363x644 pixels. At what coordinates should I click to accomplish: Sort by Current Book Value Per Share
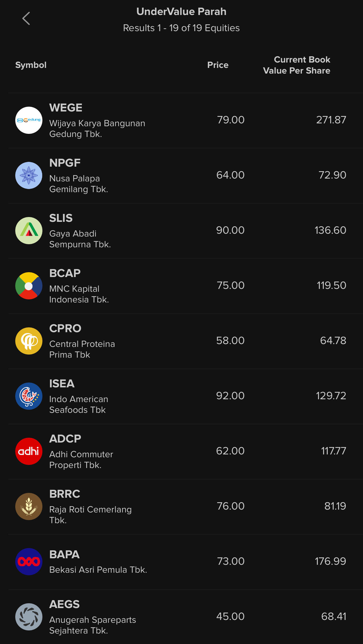click(x=297, y=65)
